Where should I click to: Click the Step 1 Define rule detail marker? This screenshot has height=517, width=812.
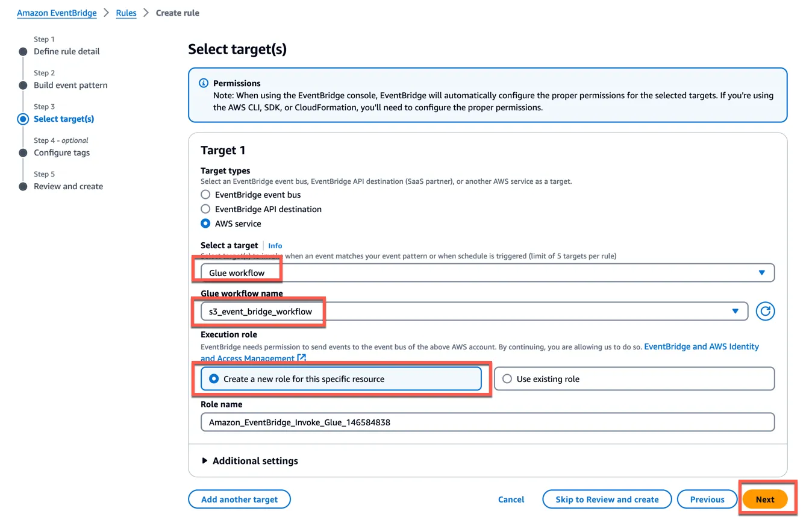tap(23, 52)
